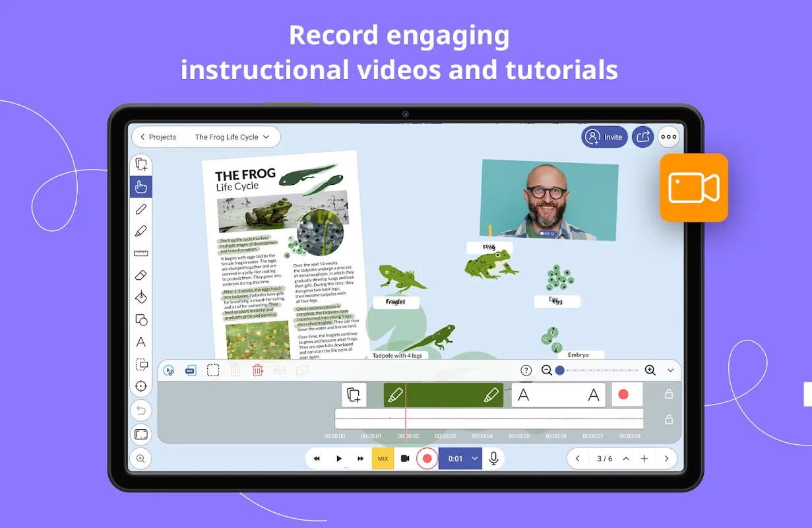Open The Frog Life Cycle dropdown
Viewport: 812px width, 528px height.
[x=232, y=137]
